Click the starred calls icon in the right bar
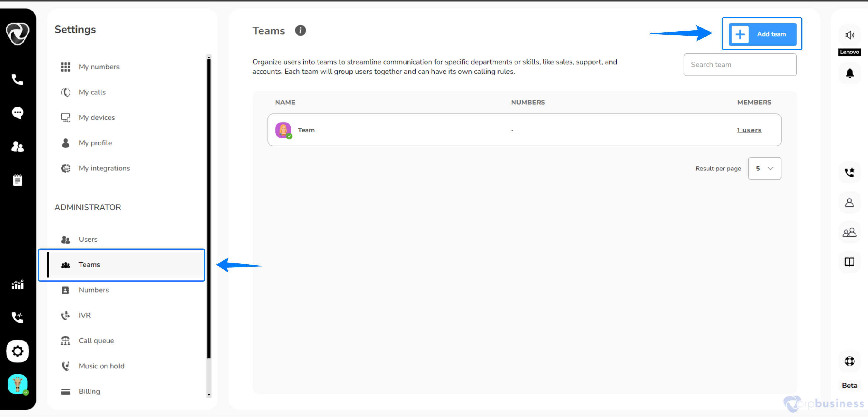Viewport: 868px width, 417px height. point(850,173)
